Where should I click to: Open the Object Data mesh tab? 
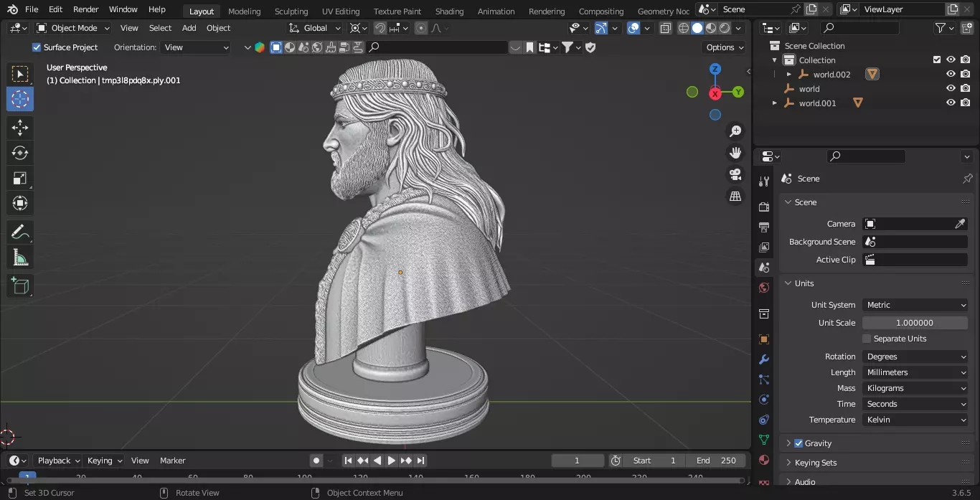click(764, 440)
